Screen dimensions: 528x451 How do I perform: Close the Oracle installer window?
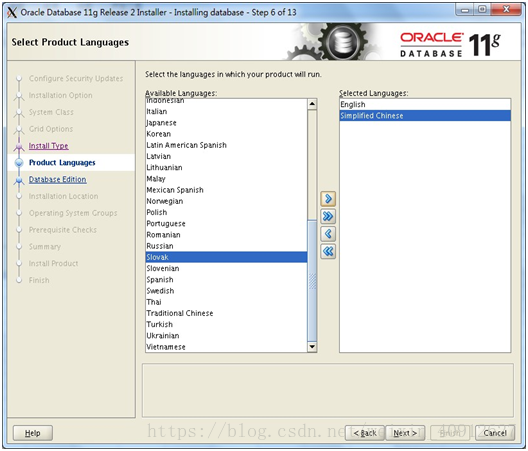506,10
